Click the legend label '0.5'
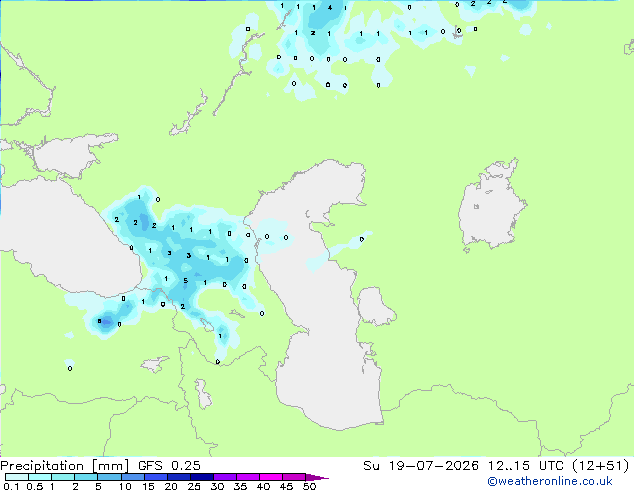The image size is (634, 490). tap(35, 486)
